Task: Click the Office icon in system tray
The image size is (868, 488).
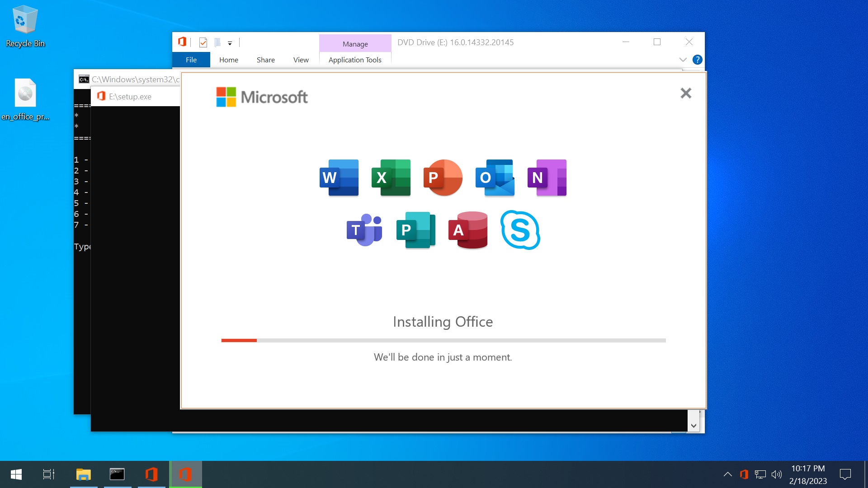Action: pos(744,474)
